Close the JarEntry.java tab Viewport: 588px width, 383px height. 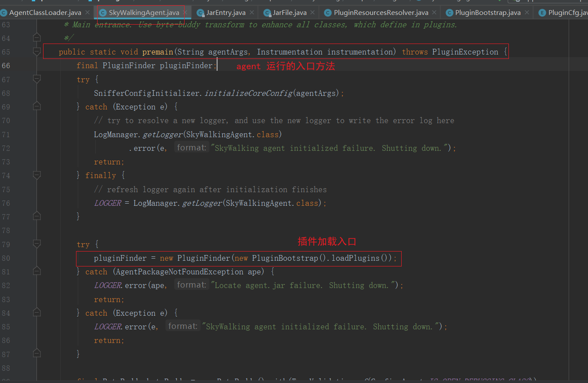point(251,13)
